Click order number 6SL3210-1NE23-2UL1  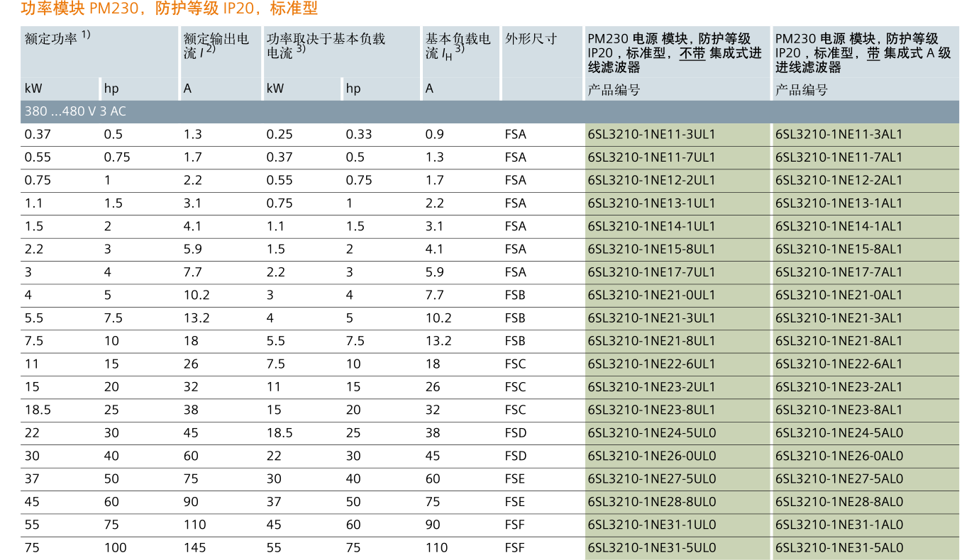click(652, 387)
